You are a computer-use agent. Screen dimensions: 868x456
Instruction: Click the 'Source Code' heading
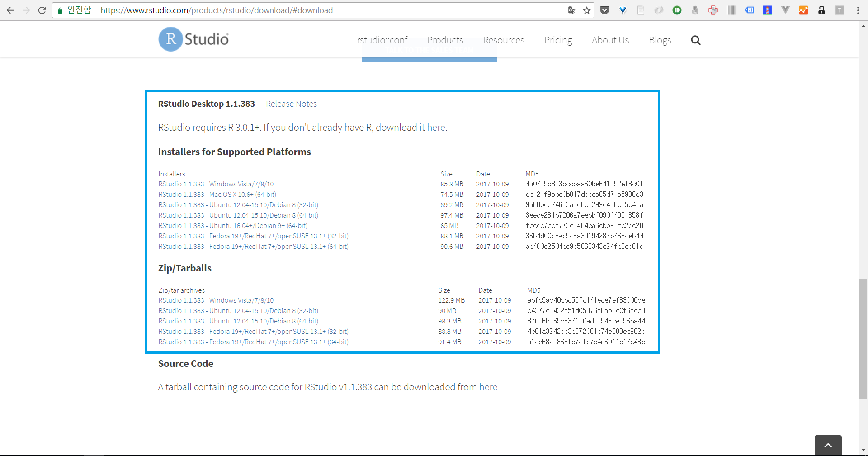pos(186,364)
